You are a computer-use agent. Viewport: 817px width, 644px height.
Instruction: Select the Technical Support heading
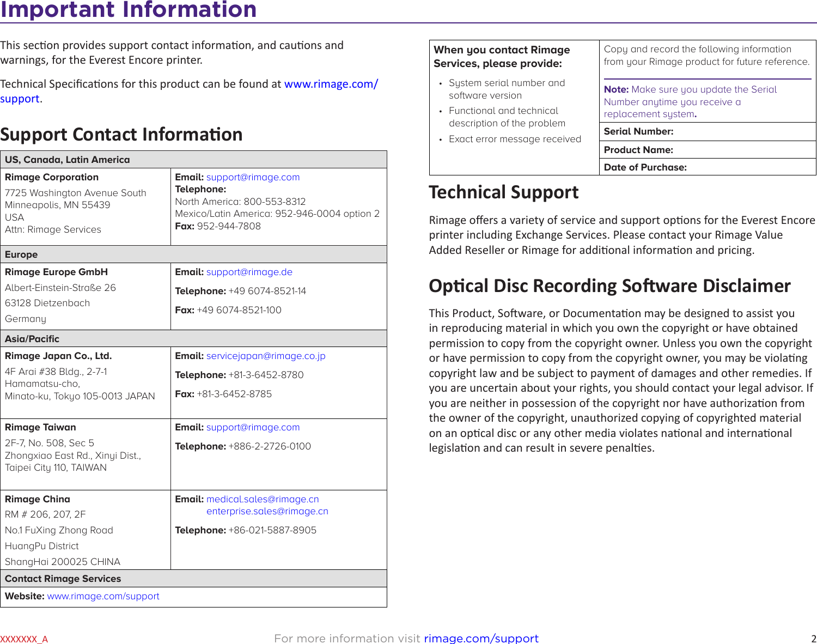pyautogui.click(x=504, y=192)
